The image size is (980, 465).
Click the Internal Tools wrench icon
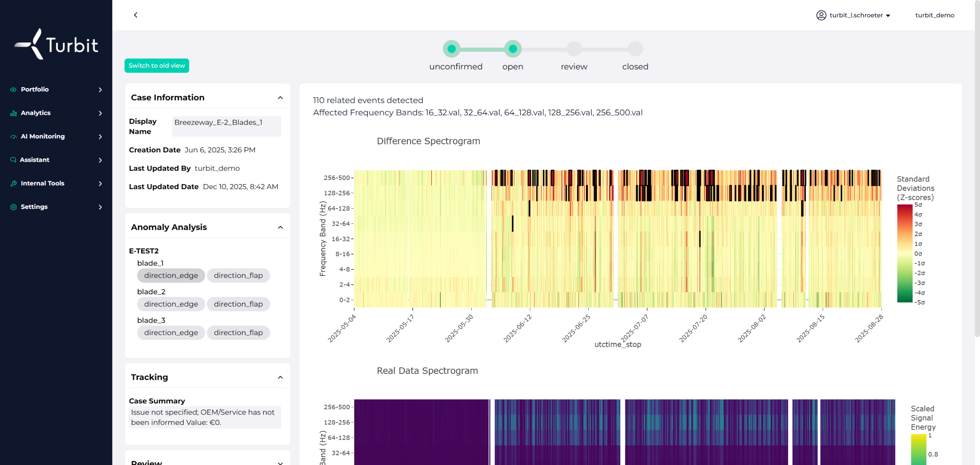tap(13, 183)
